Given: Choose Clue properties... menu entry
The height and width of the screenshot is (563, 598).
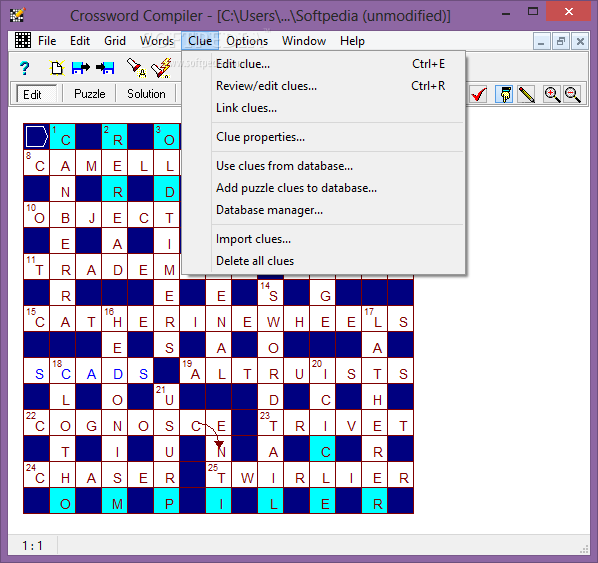Looking at the screenshot, I should (323, 137).
